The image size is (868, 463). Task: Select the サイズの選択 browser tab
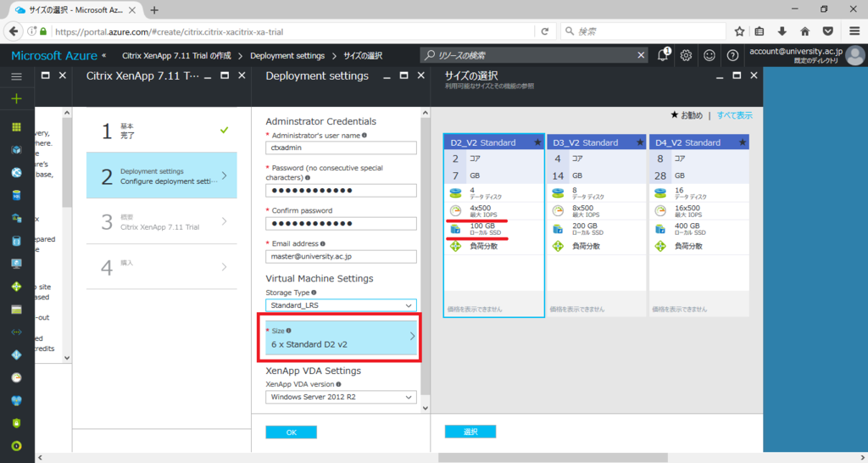click(75, 10)
